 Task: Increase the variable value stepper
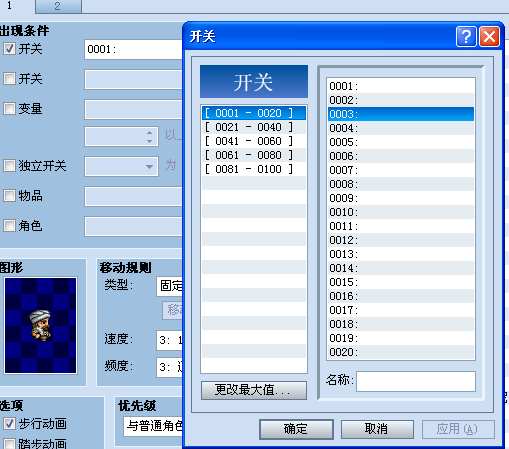tap(149, 132)
